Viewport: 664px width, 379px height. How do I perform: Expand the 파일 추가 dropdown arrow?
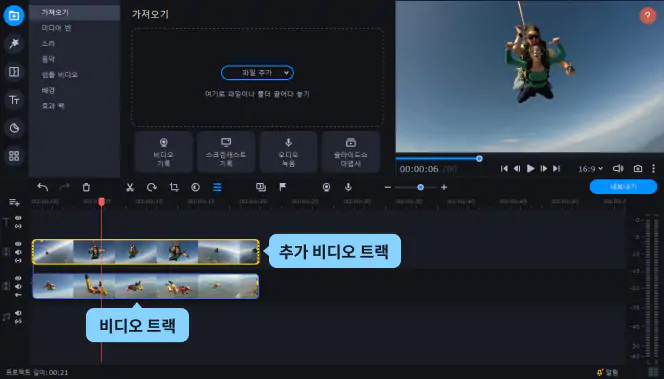coord(286,73)
